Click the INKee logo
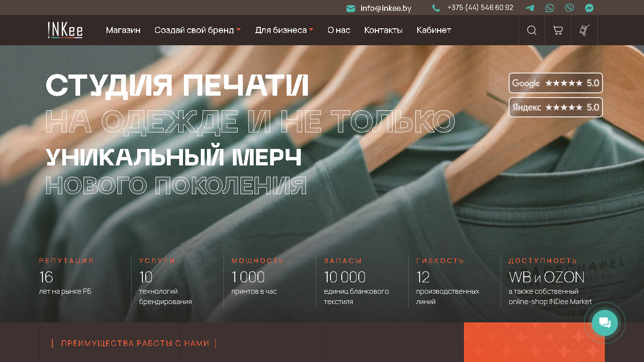Screen dimensions: 644x362 point(65,30)
